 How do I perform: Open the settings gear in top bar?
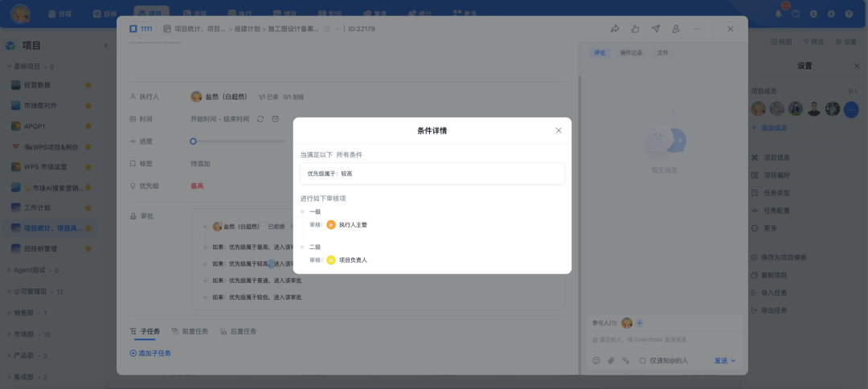[x=831, y=14]
